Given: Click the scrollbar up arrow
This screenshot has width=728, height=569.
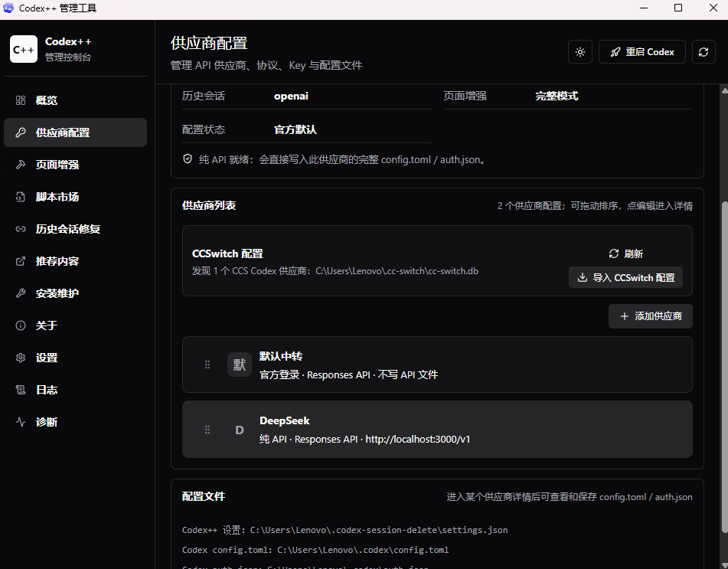Looking at the screenshot, I should 724,90.
